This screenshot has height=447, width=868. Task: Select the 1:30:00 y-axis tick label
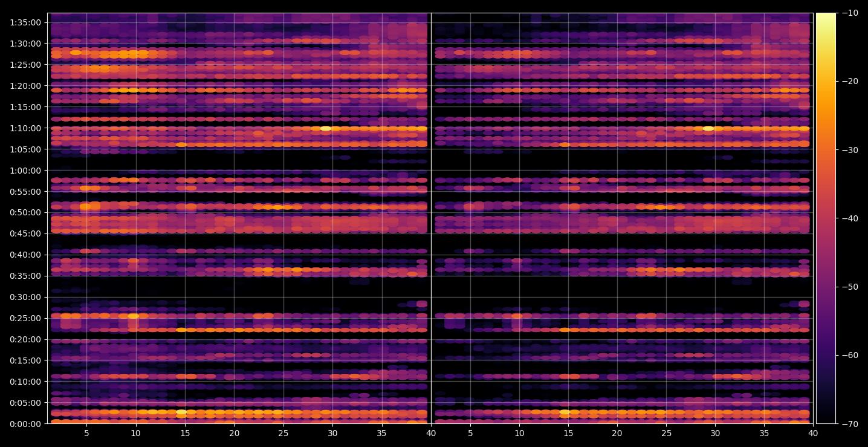click(25, 44)
